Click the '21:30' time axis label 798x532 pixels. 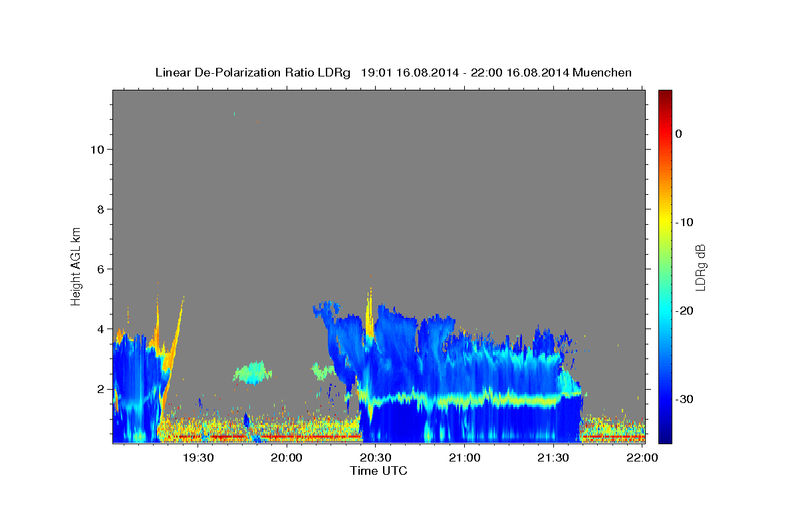(553, 458)
